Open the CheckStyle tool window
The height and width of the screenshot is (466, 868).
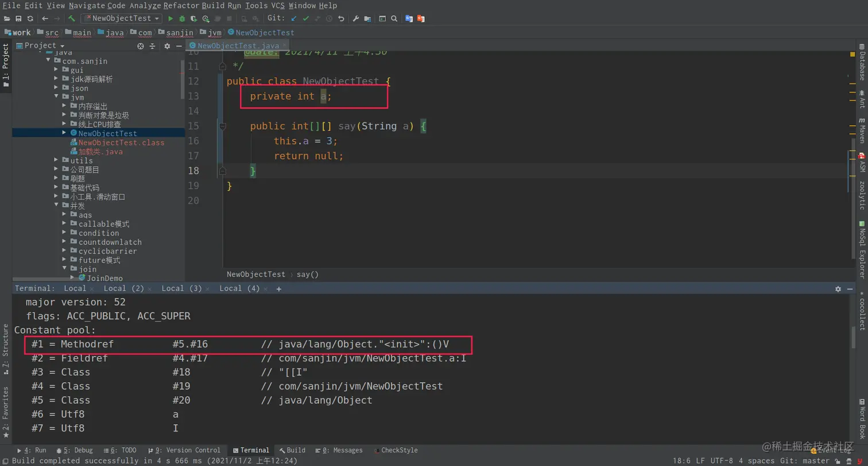point(396,450)
